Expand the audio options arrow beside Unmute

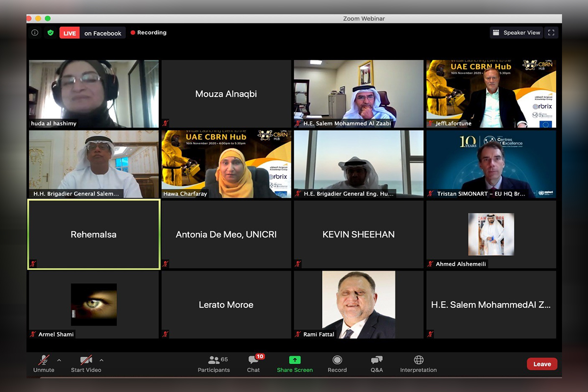pyautogui.click(x=59, y=360)
